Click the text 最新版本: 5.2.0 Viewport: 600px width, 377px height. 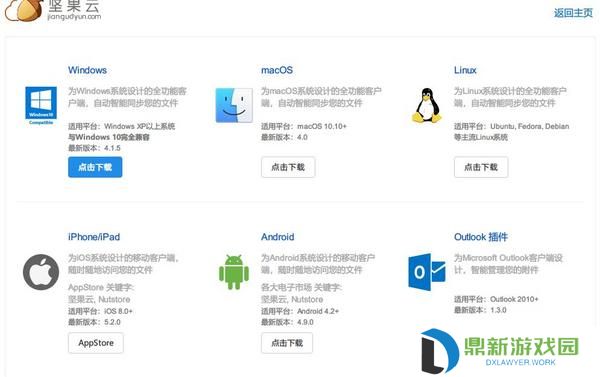(x=94, y=322)
